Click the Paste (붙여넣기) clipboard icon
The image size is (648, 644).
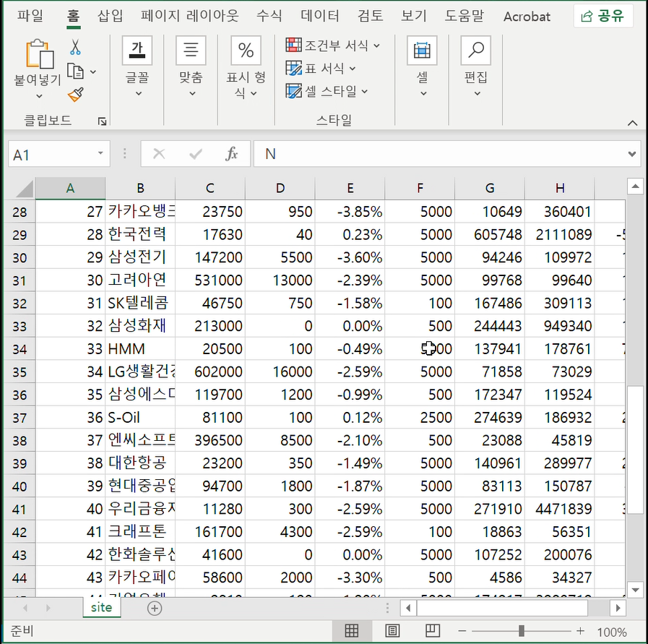pos(40,53)
